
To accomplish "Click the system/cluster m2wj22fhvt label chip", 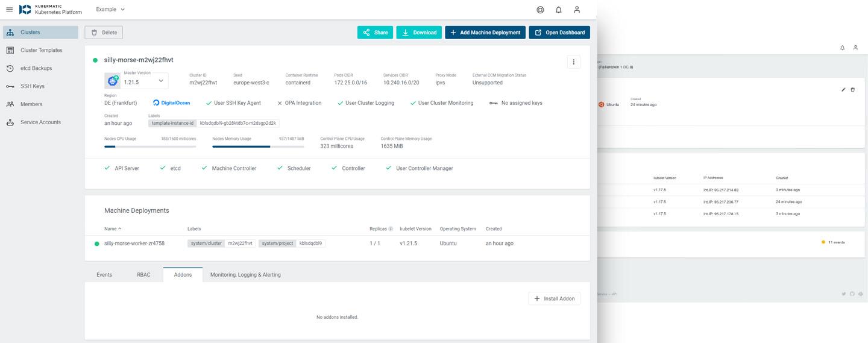I will click(x=222, y=244).
